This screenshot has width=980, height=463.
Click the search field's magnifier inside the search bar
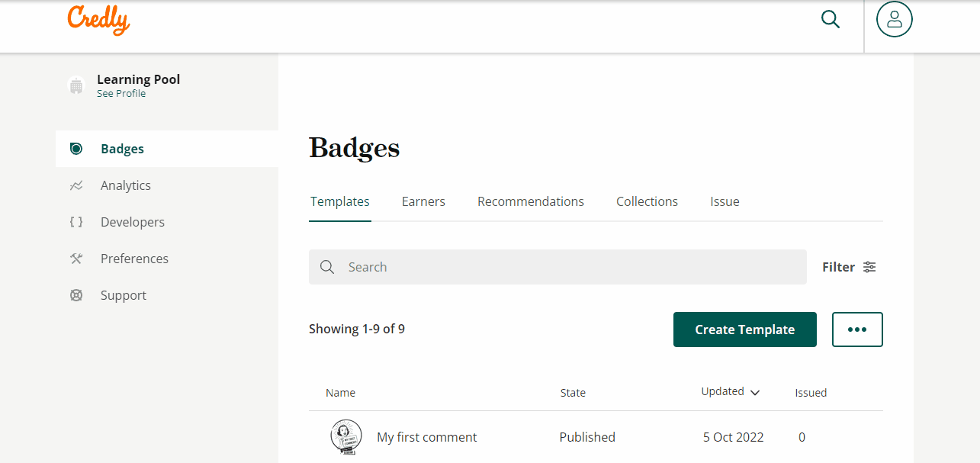coord(327,267)
